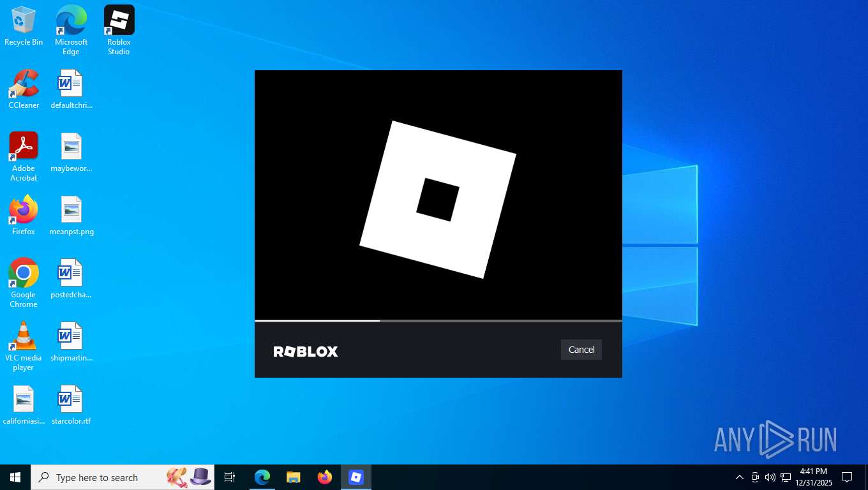Open File Explorer from taskbar
The width and height of the screenshot is (868, 490).
294,477
